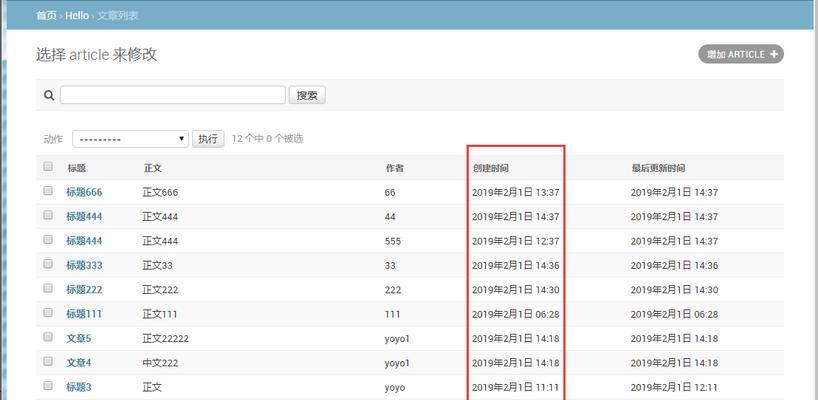
Task: Open article 标题3
Action: coord(79,387)
